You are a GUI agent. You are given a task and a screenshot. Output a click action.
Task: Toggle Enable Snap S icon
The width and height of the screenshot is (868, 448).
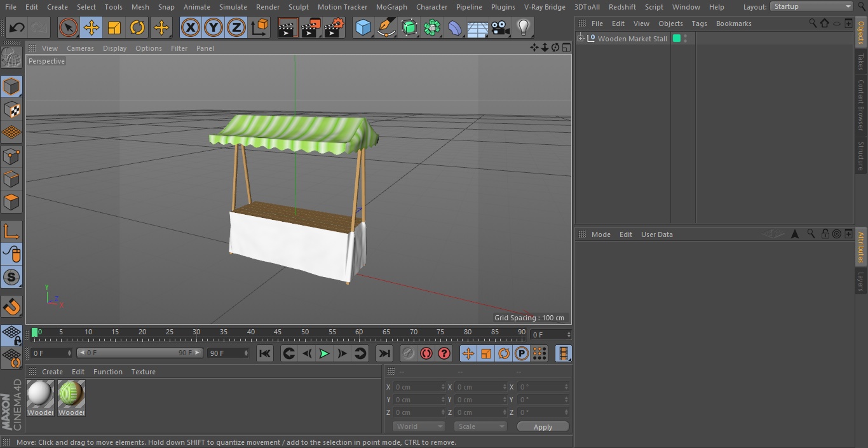pyautogui.click(x=11, y=277)
